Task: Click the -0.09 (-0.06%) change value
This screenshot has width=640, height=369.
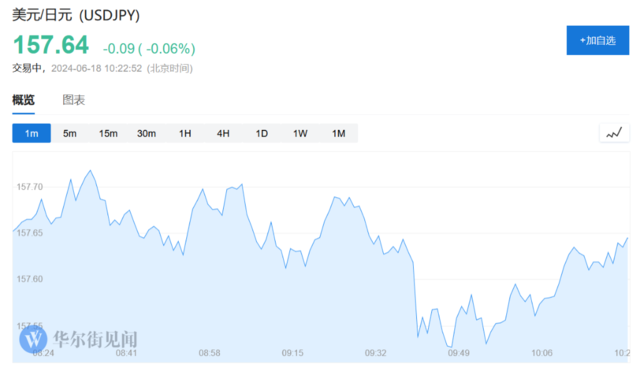Action: [x=149, y=49]
